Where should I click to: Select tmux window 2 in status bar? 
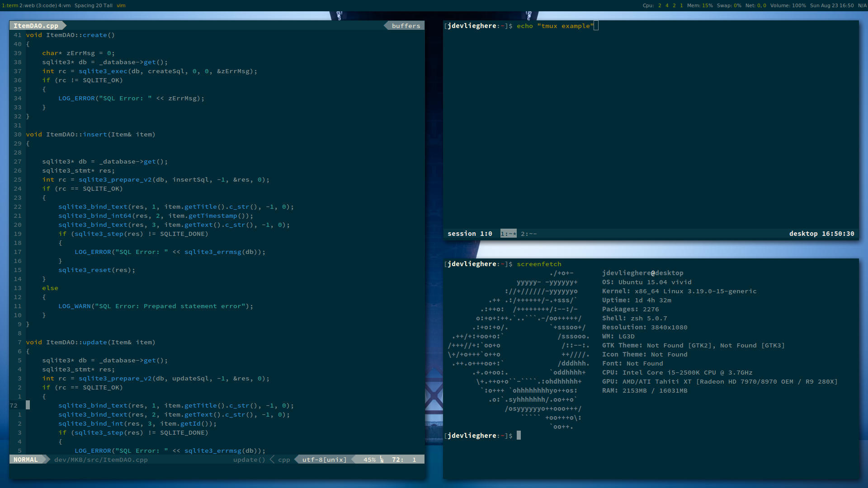click(x=528, y=234)
